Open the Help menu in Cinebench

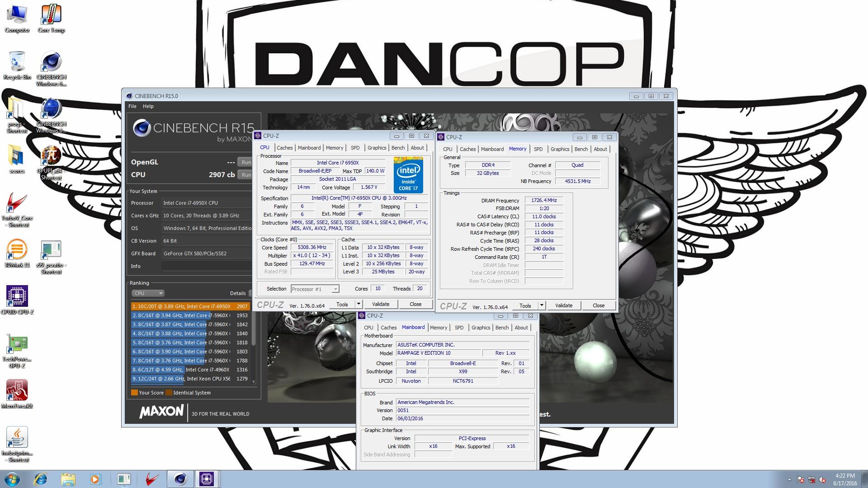[148, 106]
